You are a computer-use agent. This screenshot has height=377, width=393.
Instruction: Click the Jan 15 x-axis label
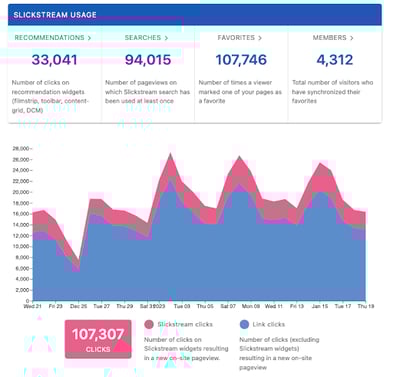[x=320, y=306]
